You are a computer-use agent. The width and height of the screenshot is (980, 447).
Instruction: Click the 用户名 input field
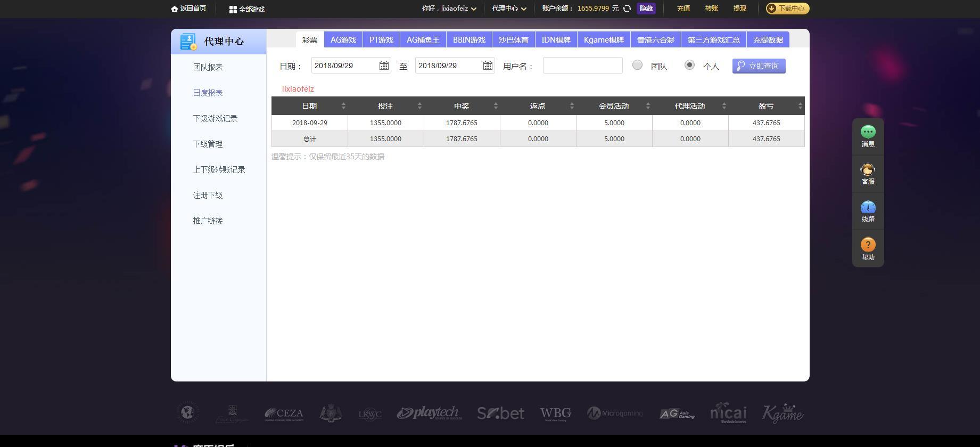pyautogui.click(x=583, y=65)
